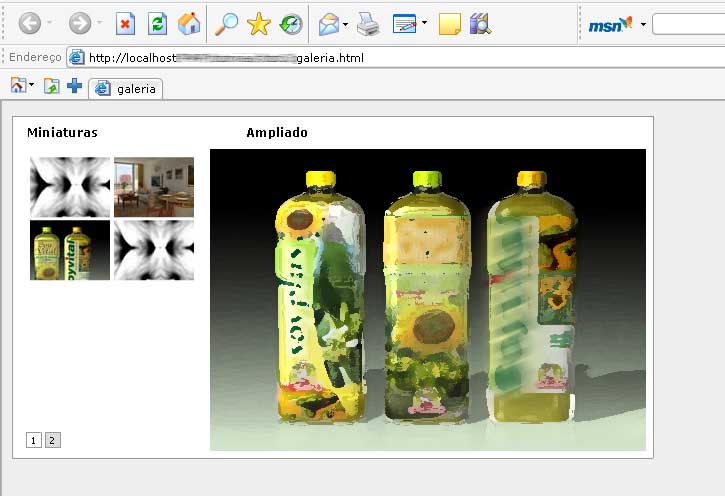Screen dimensions: 725x496
Task: Click the Forward navigation button
Action: [x=80, y=24]
